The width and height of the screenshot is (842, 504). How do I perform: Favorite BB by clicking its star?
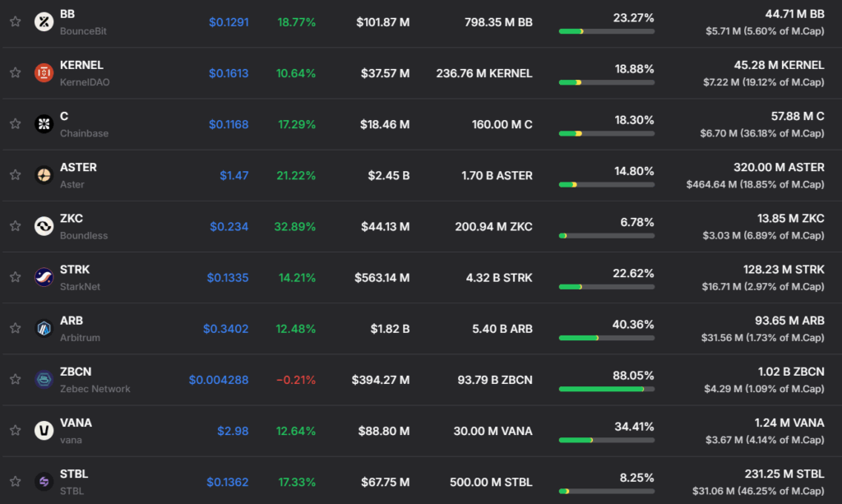point(15,22)
